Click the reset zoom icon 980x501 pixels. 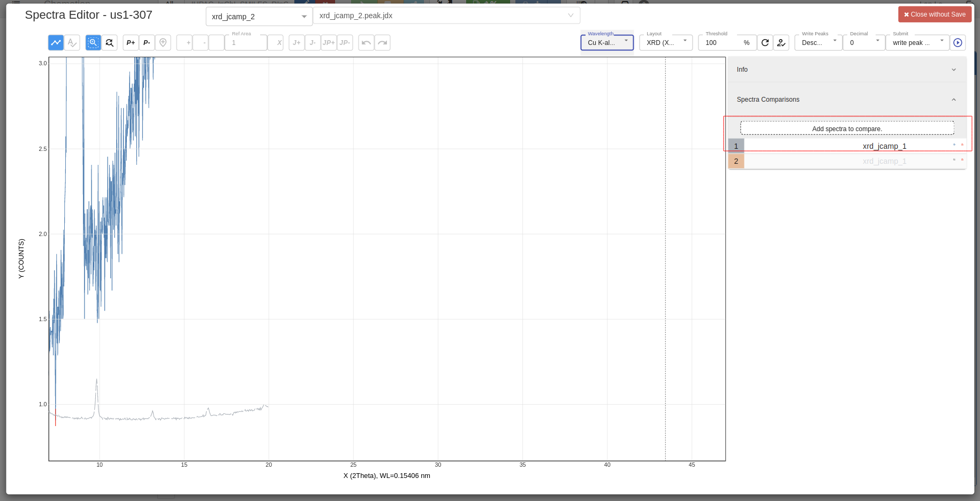(x=109, y=42)
